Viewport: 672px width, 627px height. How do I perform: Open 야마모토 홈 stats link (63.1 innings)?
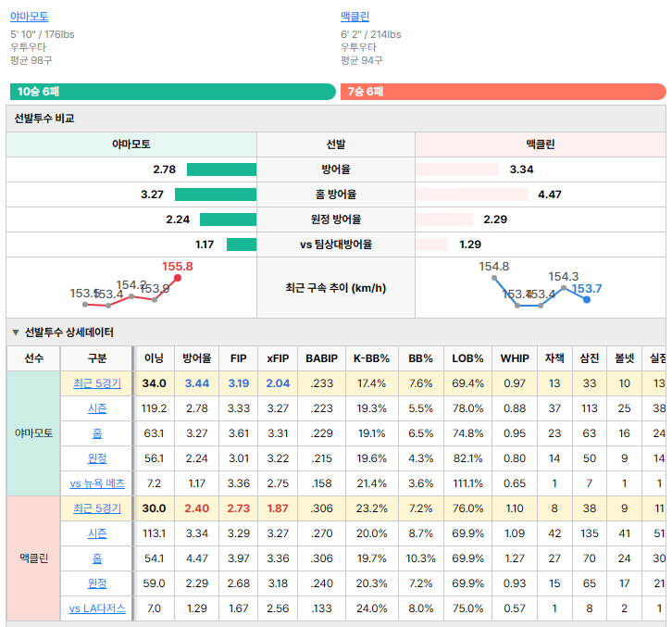(97, 433)
